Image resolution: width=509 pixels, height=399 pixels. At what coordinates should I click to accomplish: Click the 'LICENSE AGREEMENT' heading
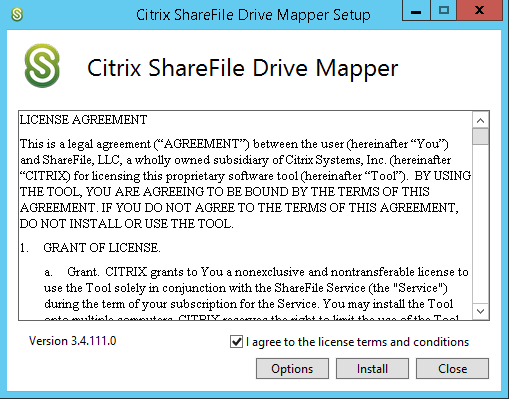pos(83,120)
